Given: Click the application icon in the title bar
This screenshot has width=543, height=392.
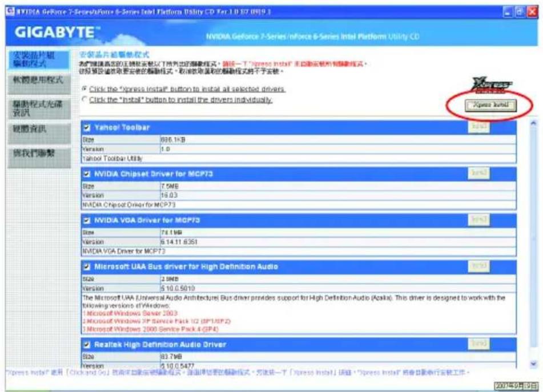Looking at the screenshot, I should (x=10, y=11).
